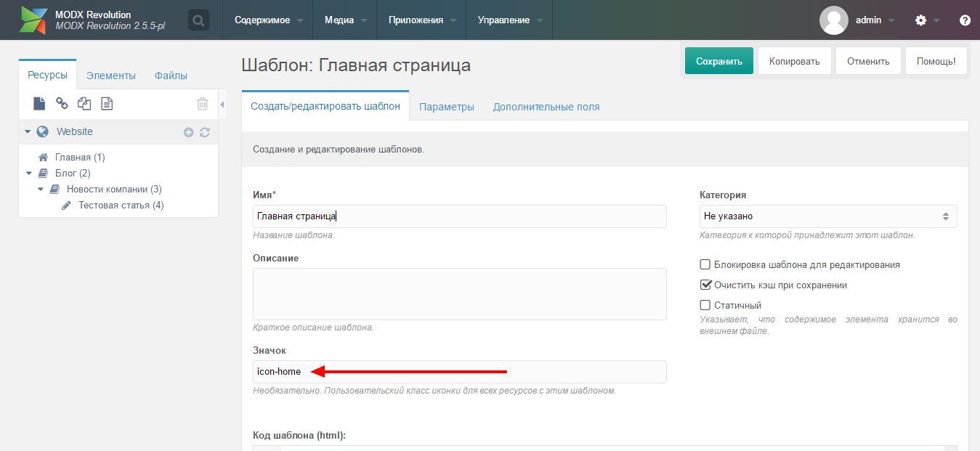The image size is (980, 451).
Task: Switch to the Файлы tab
Action: [171, 76]
